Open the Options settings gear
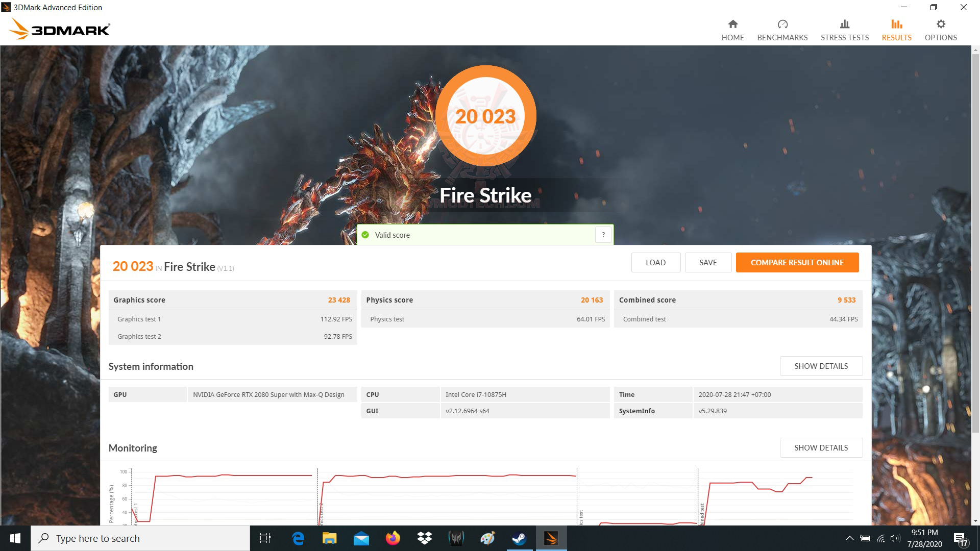Viewport: 980px width, 551px height. click(x=940, y=28)
